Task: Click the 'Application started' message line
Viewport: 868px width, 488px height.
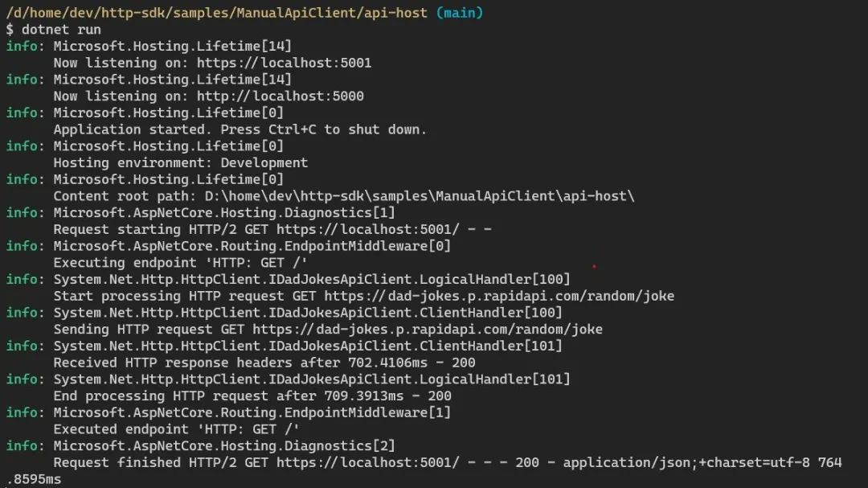Action: [x=240, y=129]
